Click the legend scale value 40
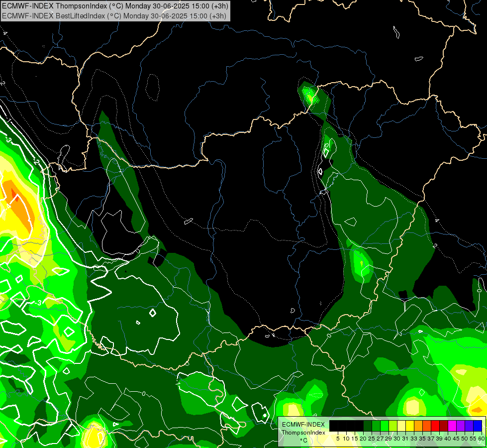Image resolution: width=487 pixels, height=448 pixels. (x=448, y=439)
